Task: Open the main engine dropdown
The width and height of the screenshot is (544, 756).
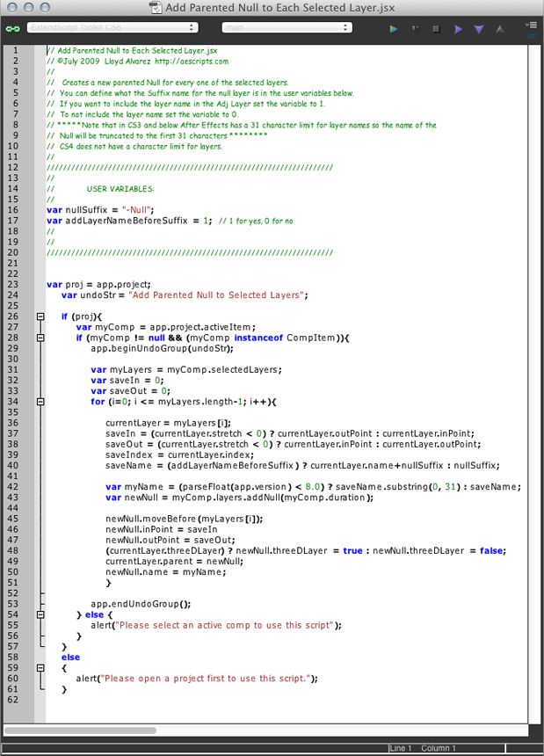Action: (x=287, y=27)
